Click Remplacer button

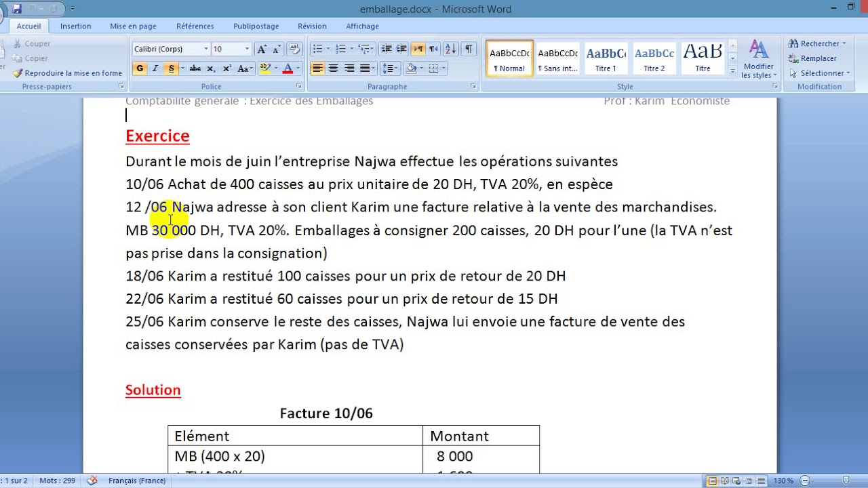(x=812, y=58)
